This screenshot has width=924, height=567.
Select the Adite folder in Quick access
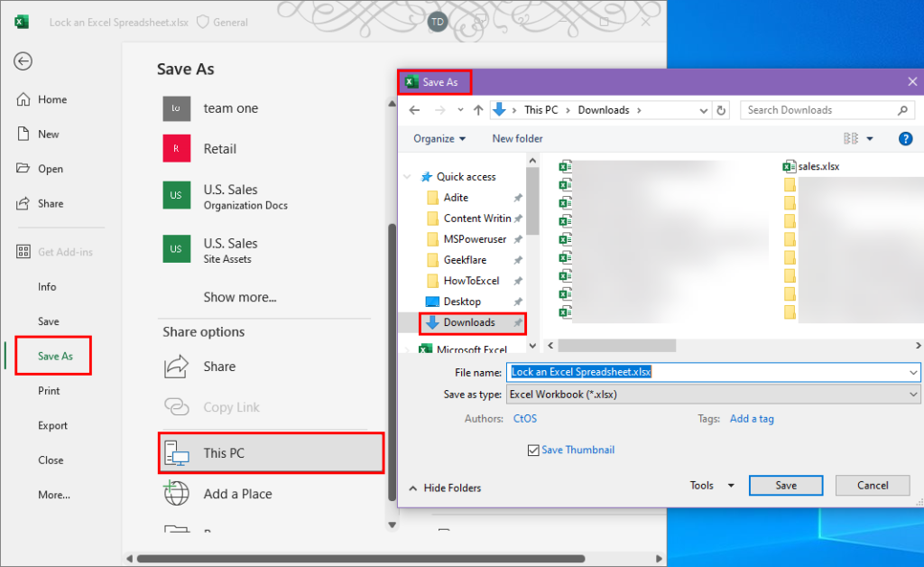(x=456, y=198)
